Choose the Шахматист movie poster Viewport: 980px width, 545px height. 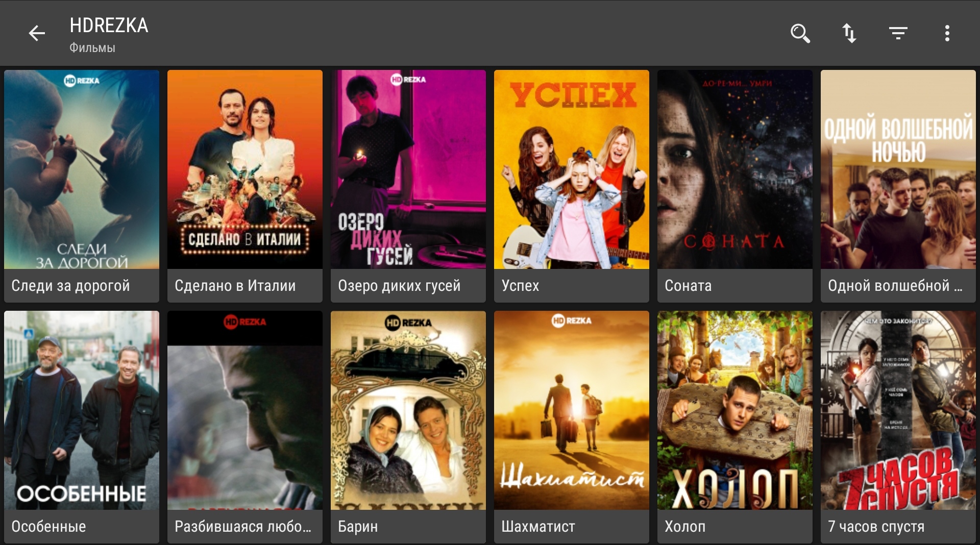[x=572, y=410]
